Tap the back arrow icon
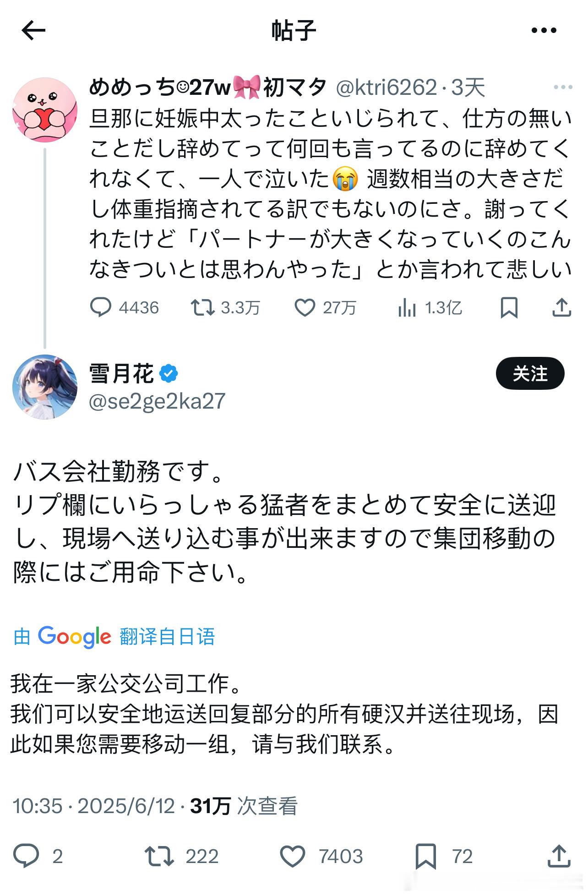Viewport: 588px width, 896px height. coord(33,31)
